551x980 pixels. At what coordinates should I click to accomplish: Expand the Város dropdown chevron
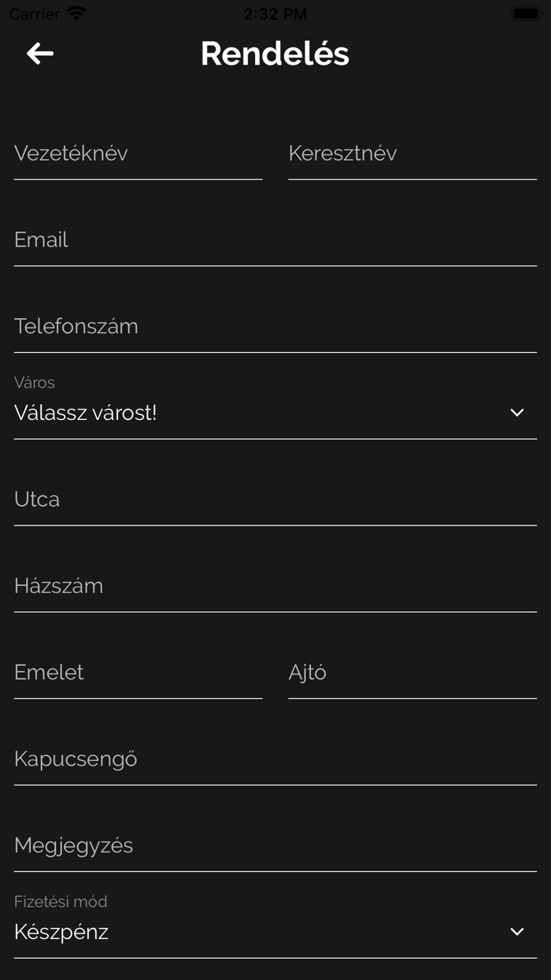coord(516,413)
